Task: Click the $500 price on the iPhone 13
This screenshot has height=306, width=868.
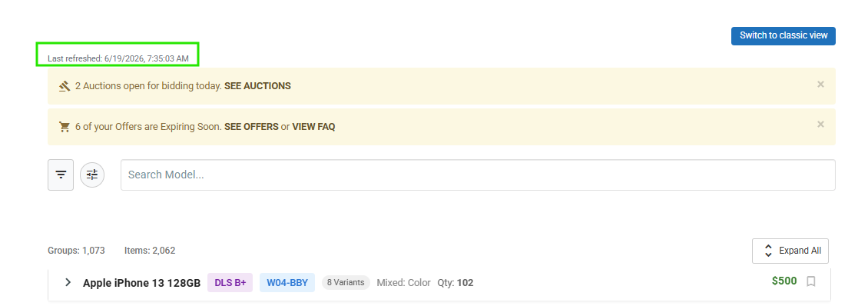Action: pos(784,281)
